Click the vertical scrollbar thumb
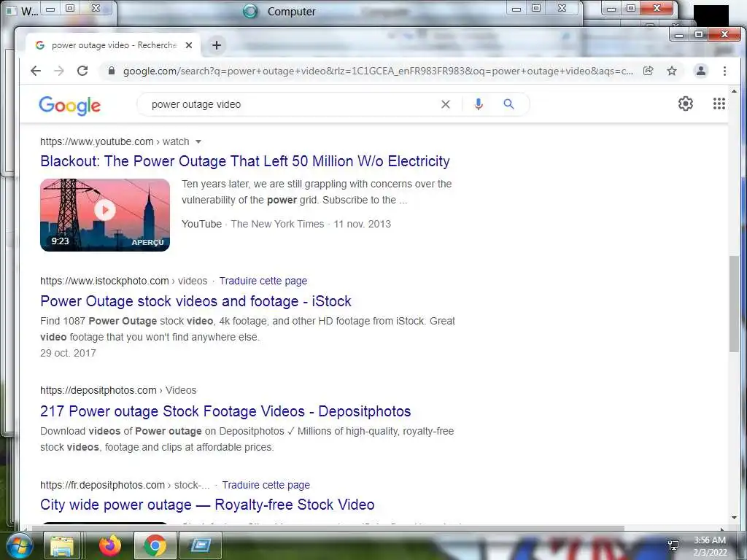This screenshot has width=747, height=560. (x=734, y=304)
